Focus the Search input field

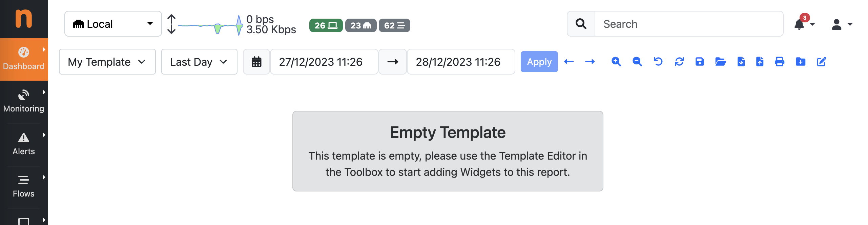click(688, 24)
